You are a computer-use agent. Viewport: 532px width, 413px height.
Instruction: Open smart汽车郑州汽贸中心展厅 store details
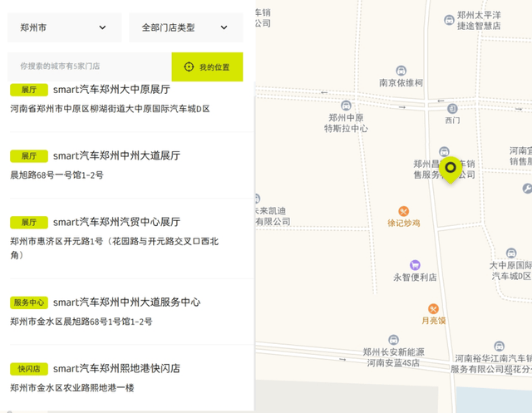116,222
